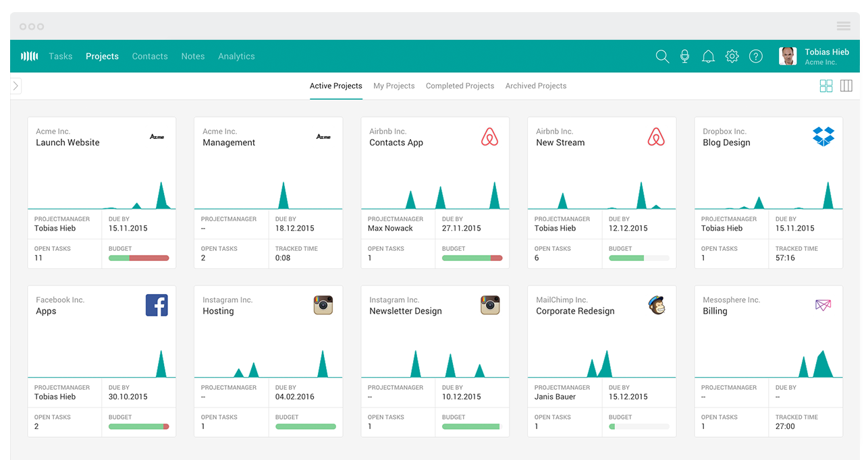868x460 pixels.
Task: Click MailChimp logo on Corporate Redesign card
Action: pos(656,305)
